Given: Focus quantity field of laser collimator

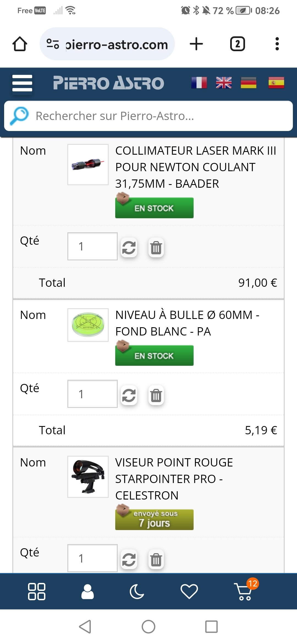Looking at the screenshot, I should tap(92, 246).
